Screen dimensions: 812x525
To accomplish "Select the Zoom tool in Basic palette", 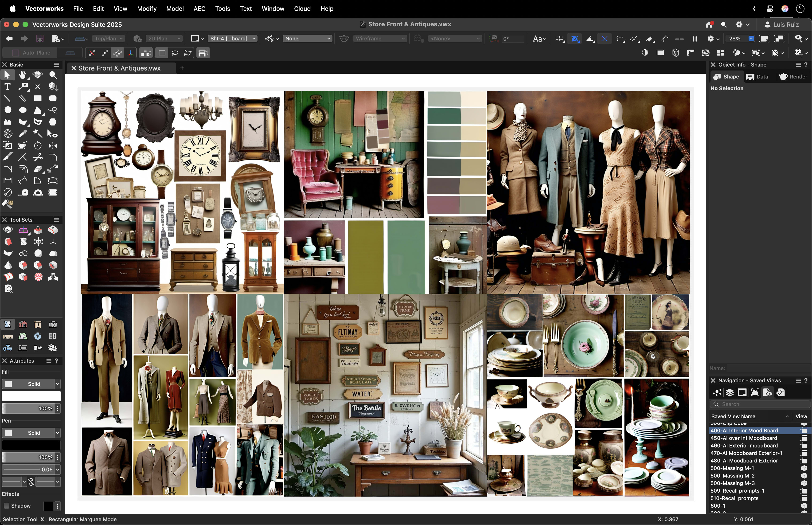I will 53,75.
